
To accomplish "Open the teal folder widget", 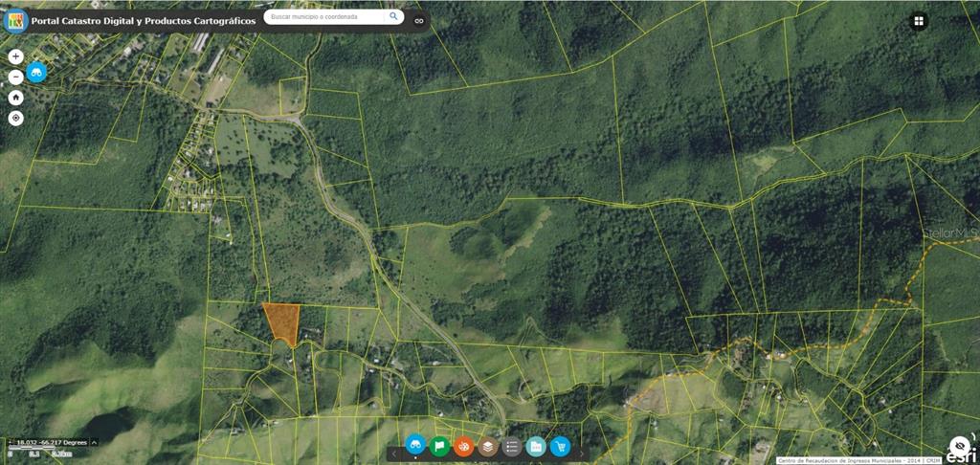I will pyautogui.click(x=536, y=446).
